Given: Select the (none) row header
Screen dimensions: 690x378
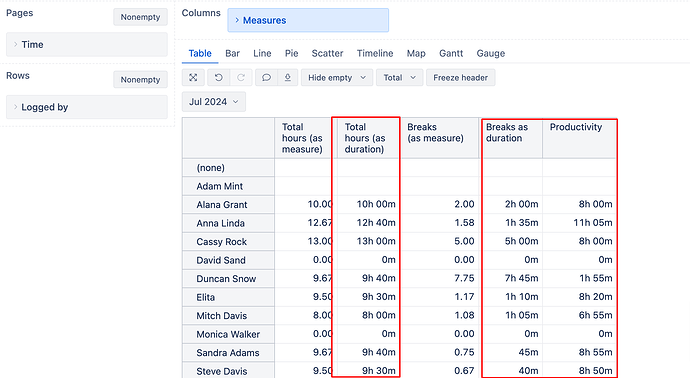Looking at the screenshot, I should click(x=228, y=168).
